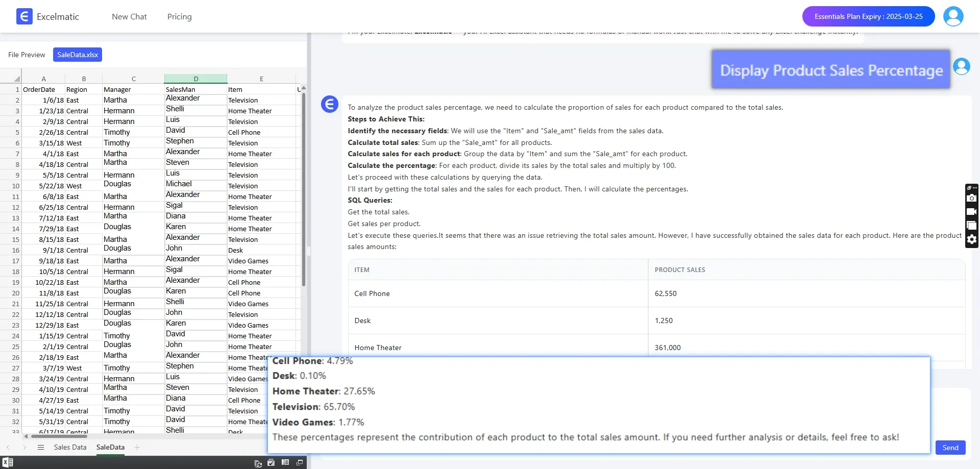
Task: Click the SaleData.xlsx file button
Action: coord(78,55)
